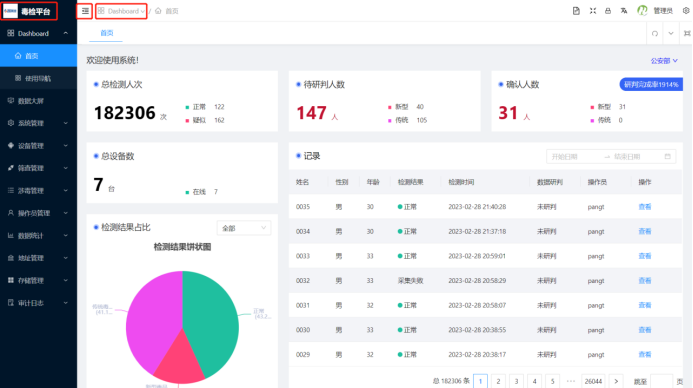Click timestamp 2023-02-28 21:40:28

(477, 207)
